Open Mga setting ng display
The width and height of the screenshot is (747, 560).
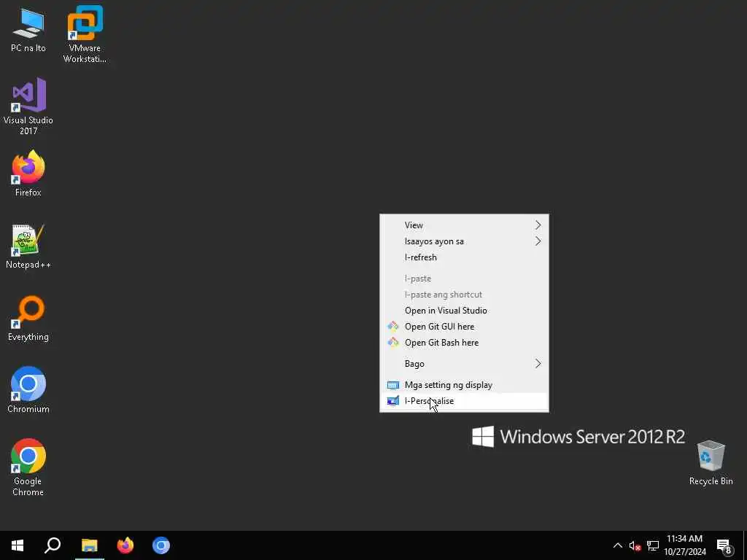click(x=464, y=385)
